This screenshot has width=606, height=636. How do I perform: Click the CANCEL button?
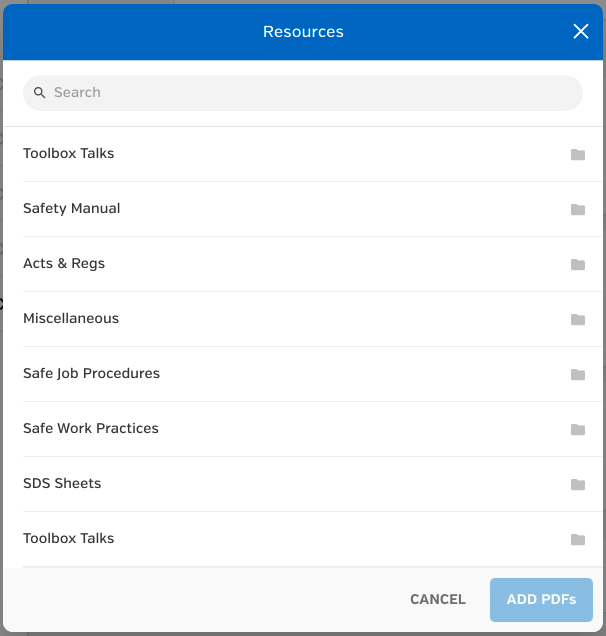pos(438,599)
